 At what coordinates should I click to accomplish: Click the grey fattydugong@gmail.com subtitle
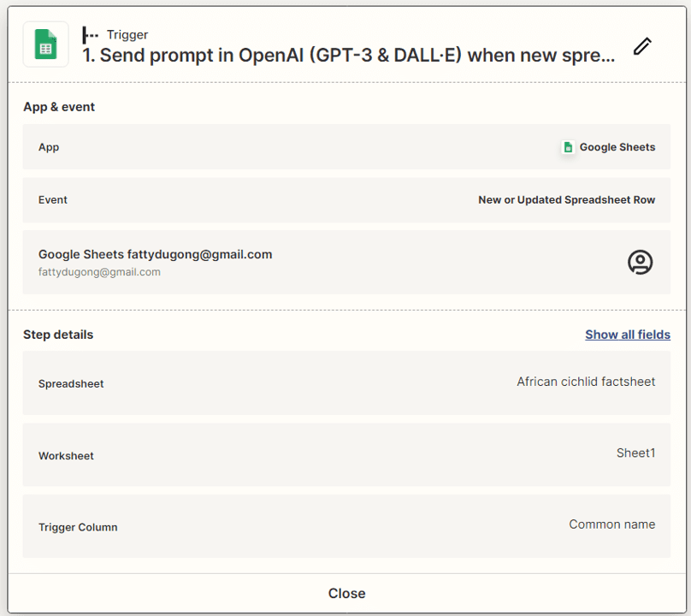99,272
